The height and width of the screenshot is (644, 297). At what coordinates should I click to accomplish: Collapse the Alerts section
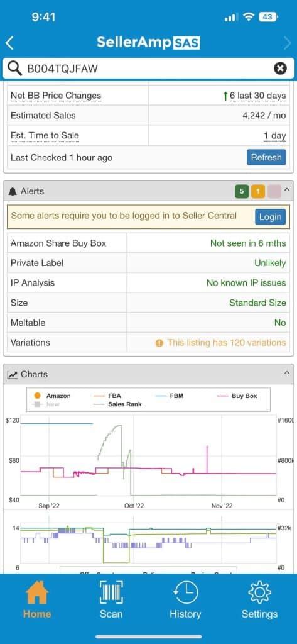287,191
